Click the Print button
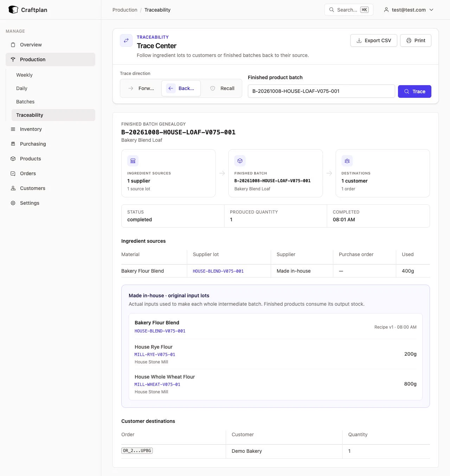Screen dimensions: 450x476 [x=416, y=40]
